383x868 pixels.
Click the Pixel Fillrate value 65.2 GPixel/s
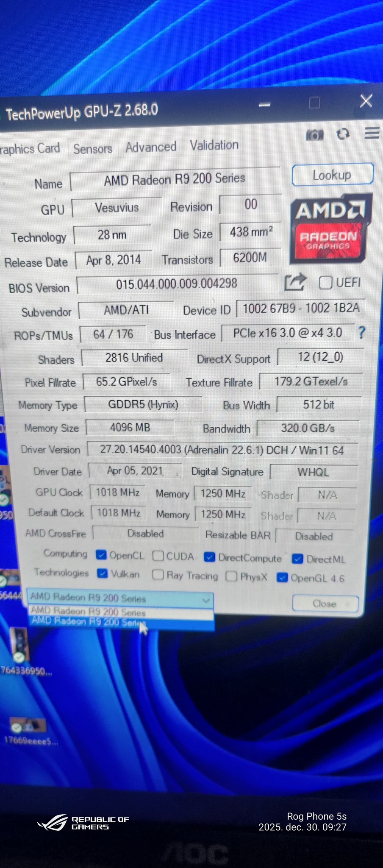pyautogui.click(x=126, y=382)
